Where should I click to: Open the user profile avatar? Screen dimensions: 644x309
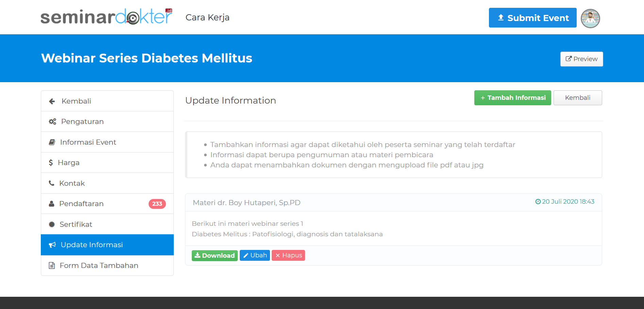(590, 18)
